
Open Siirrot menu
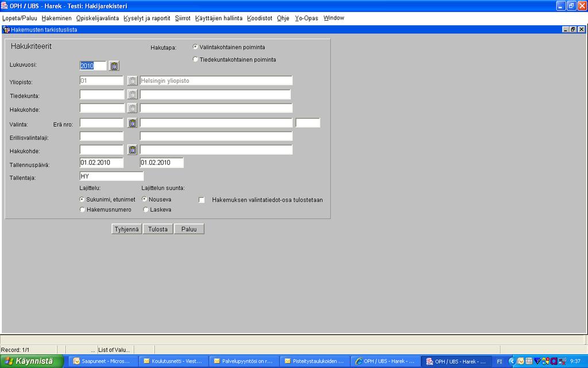pyautogui.click(x=183, y=18)
